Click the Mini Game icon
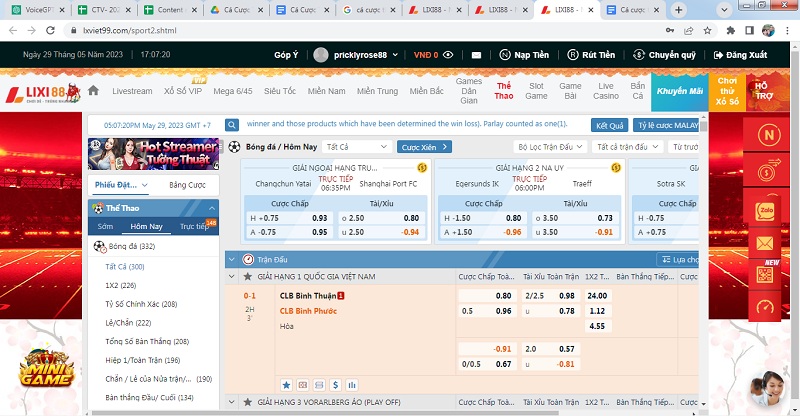Viewport: 800px width, 416px height. [46, 369]
